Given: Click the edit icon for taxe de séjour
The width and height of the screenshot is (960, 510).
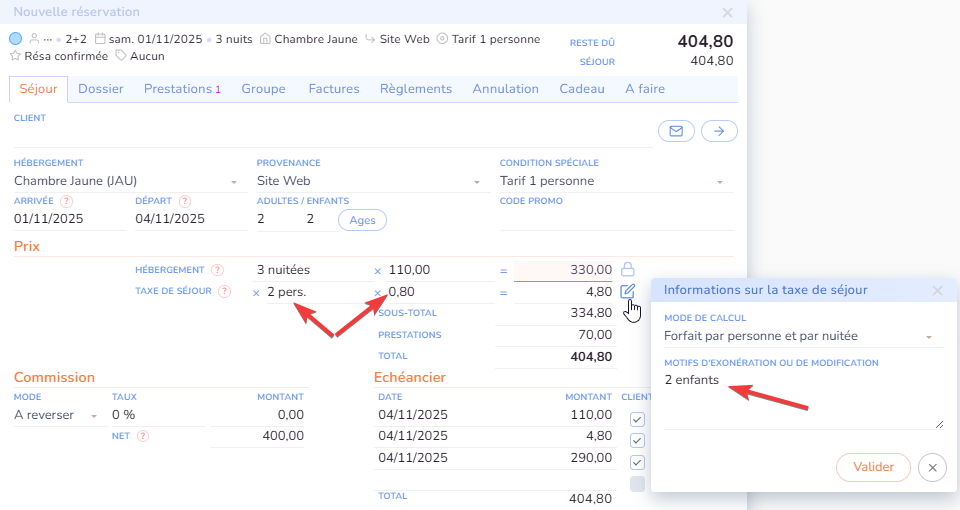Looking at the screenshot, I should point(628,291).
